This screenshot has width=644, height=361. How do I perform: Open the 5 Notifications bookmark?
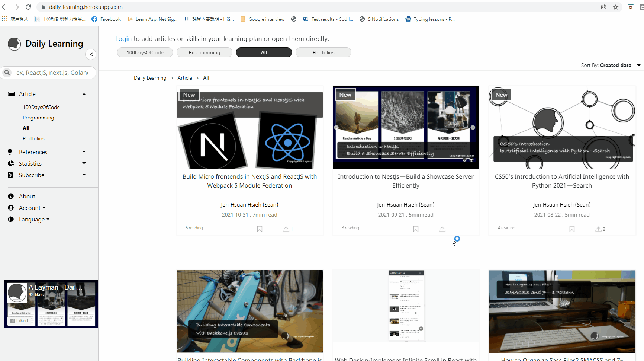[379, 19]
